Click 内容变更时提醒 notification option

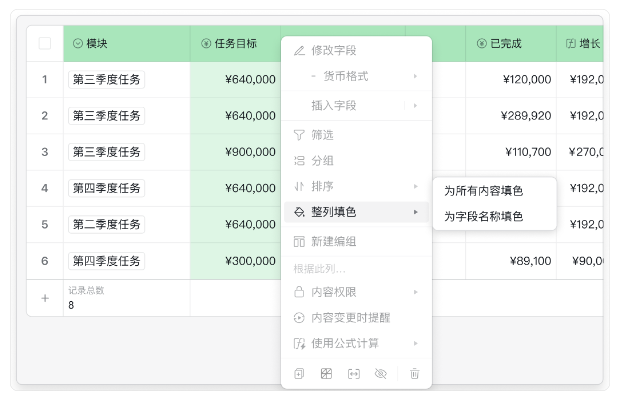tap(350, 317)
